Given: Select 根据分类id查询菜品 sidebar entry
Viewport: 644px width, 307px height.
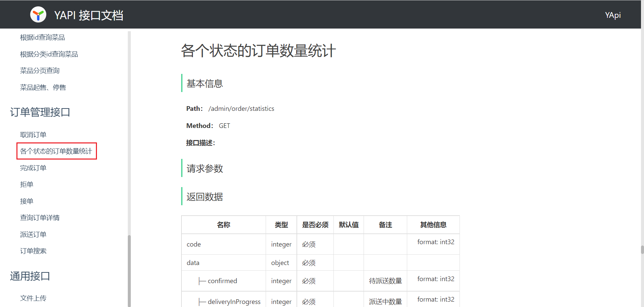Looking at the screenshot, I should [x=49, y=54].
